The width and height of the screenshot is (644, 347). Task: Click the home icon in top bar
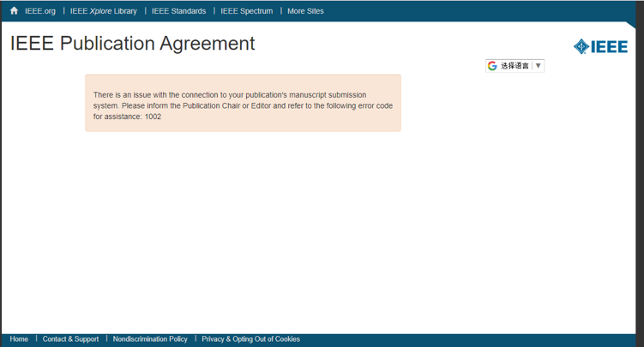coord(14,10)
